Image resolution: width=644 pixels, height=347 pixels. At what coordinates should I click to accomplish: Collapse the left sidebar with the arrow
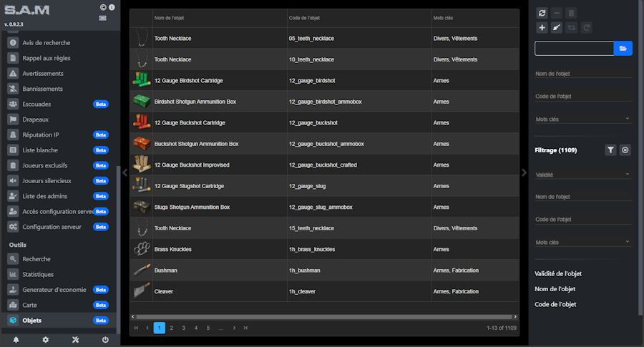[x=125, y=172]
